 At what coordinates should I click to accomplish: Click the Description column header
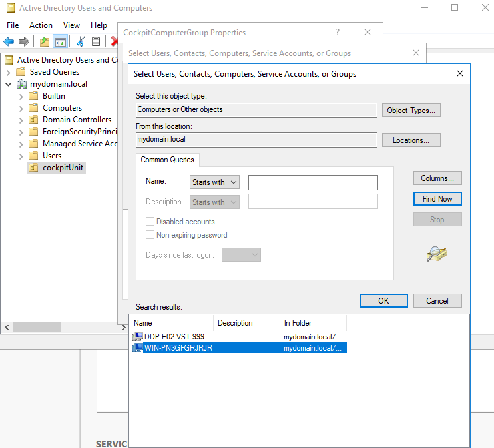(247, 323)
